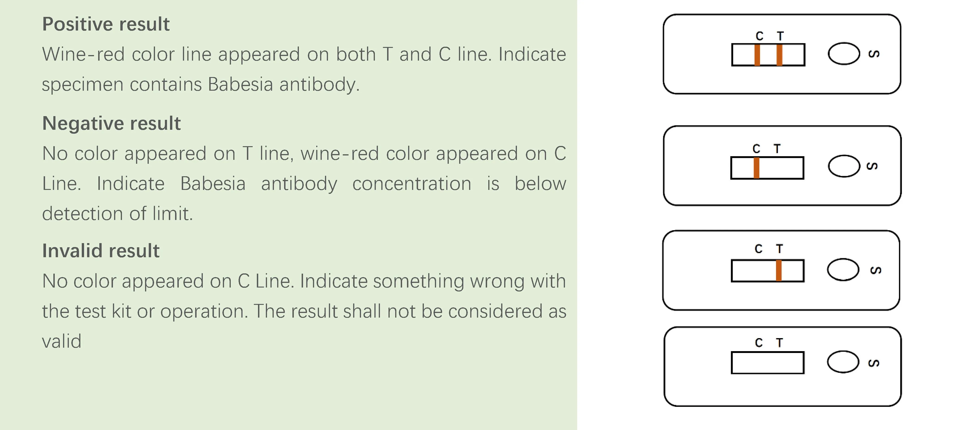Click the word 'valid' ending the last paragraph

62,341
